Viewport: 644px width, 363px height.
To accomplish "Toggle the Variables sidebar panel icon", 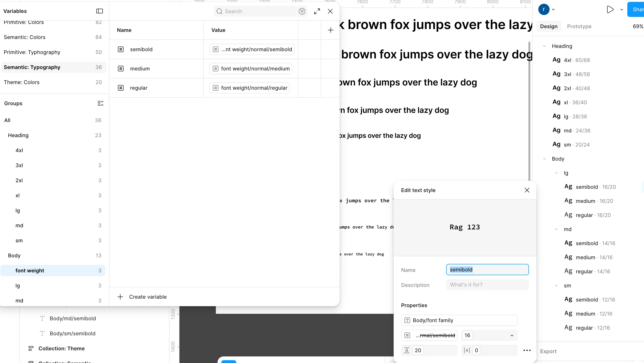I will [x=100, y=11].
